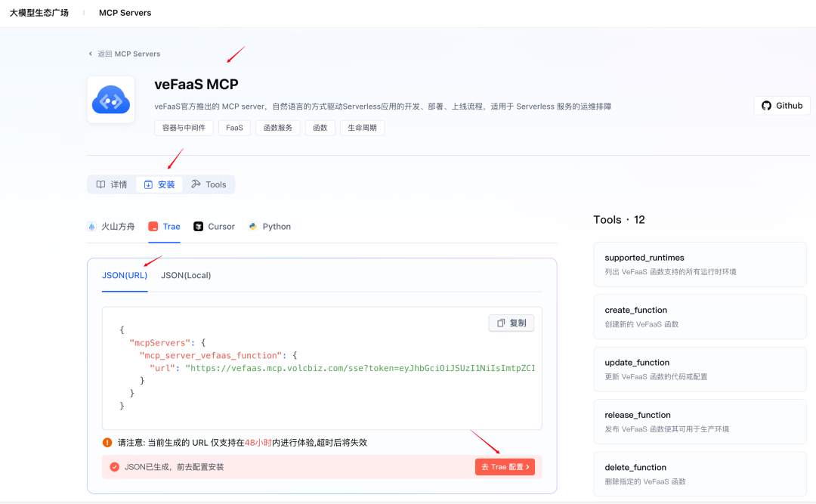Click the 48小时 red text
Viewport: 816px width, 504px height.
(x=258, y=443)
